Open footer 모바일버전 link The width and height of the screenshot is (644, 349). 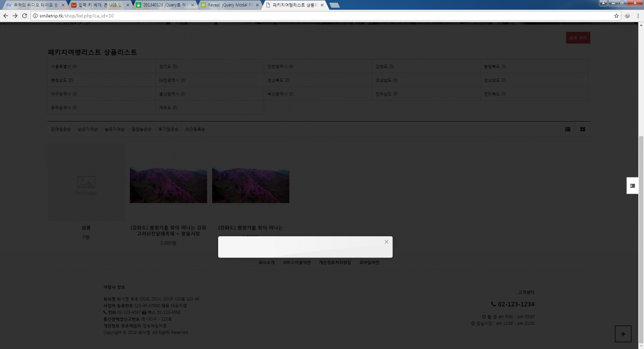tap(369, 262)
